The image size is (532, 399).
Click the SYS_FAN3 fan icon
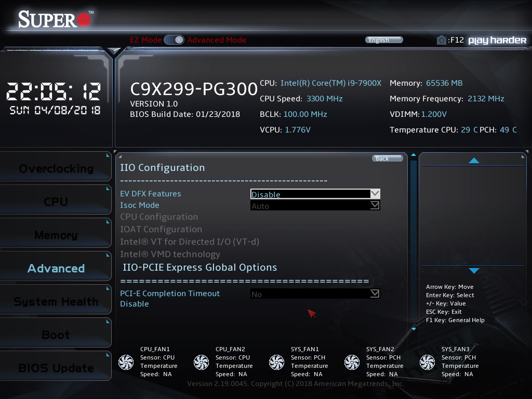pos(427,362)
